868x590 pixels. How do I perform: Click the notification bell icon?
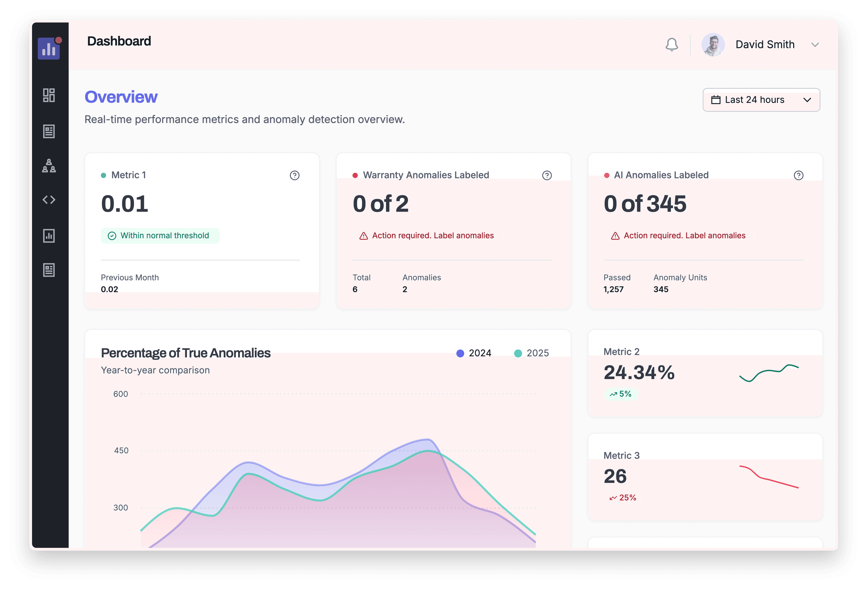click(672, 44)
